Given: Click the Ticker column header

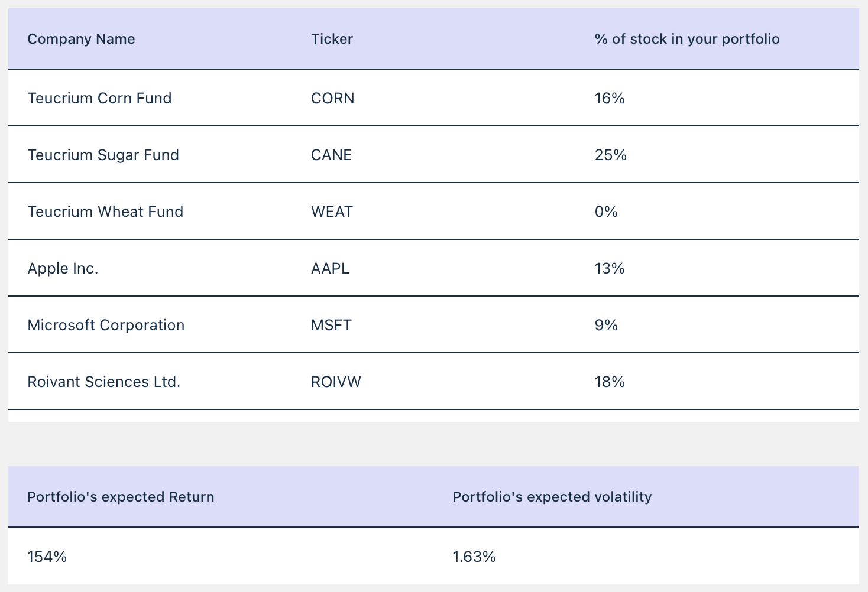Looking at the screenshot, I should point(332,39).
